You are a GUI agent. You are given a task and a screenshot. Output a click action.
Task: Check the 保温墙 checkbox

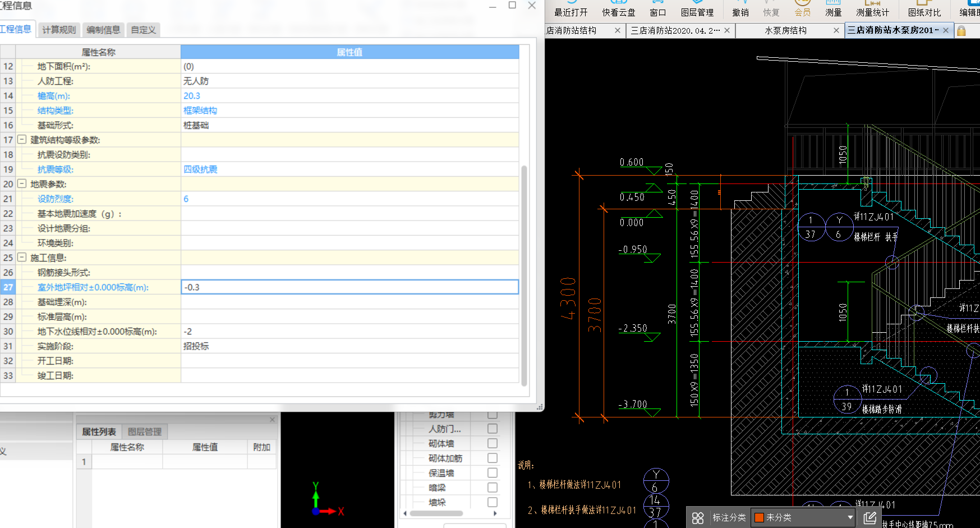pos(493,472)
